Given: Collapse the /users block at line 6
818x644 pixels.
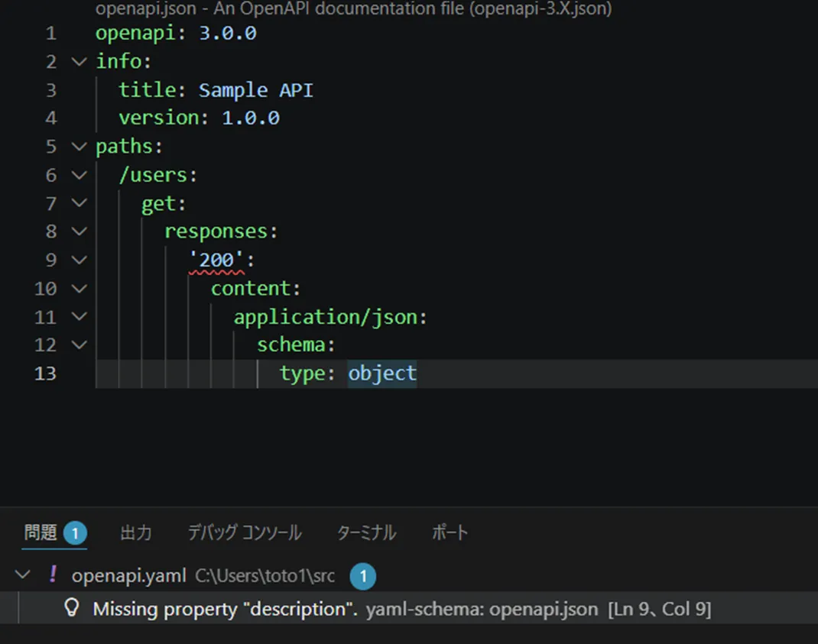Looking at the screenshot, I should pos(79,176).
